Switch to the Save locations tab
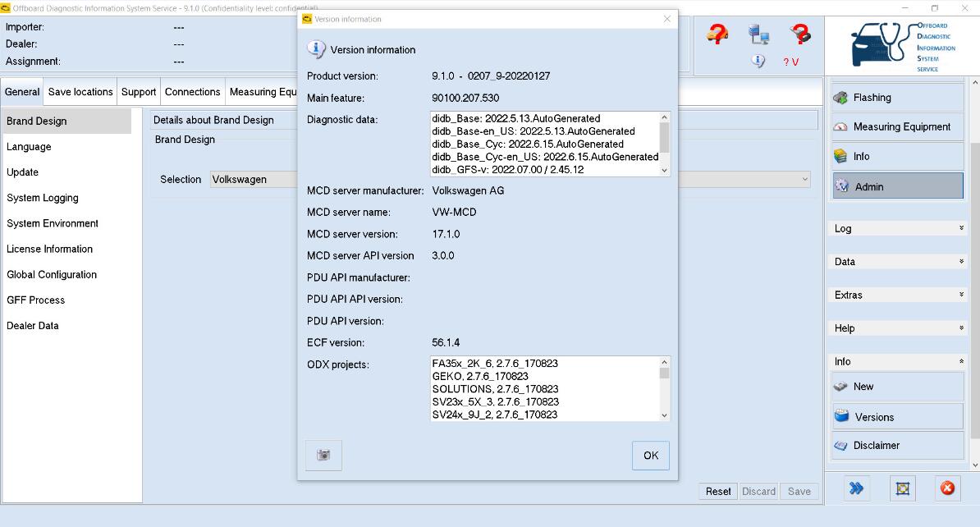 (x=80, y=92)
